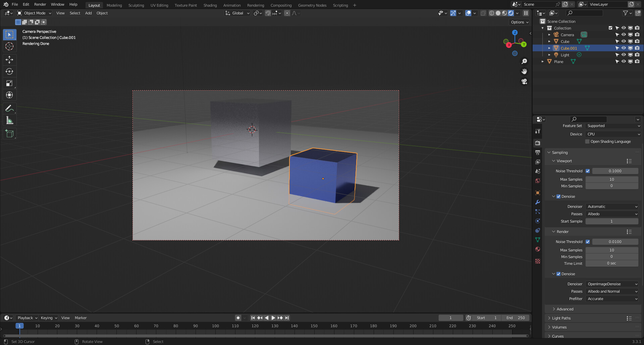
Task: Select the Measure tool
Action: coord(9,120)
